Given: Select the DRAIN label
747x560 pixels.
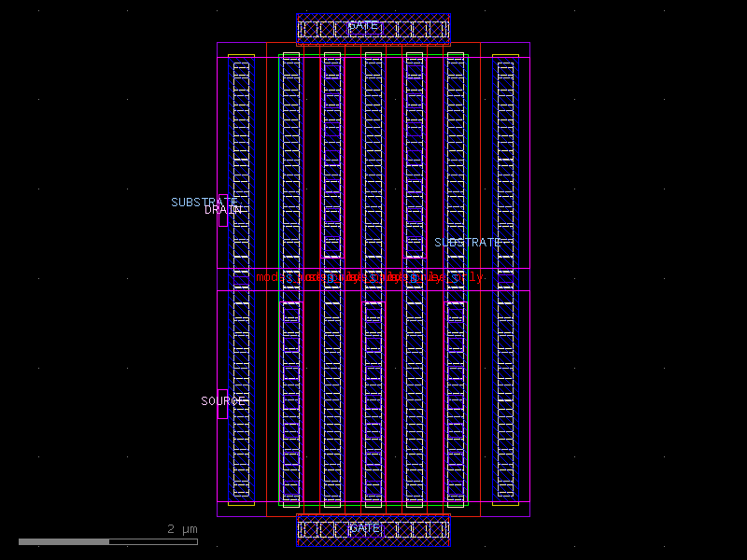Looking at the screenshot, I should click(x=220, y=208).
